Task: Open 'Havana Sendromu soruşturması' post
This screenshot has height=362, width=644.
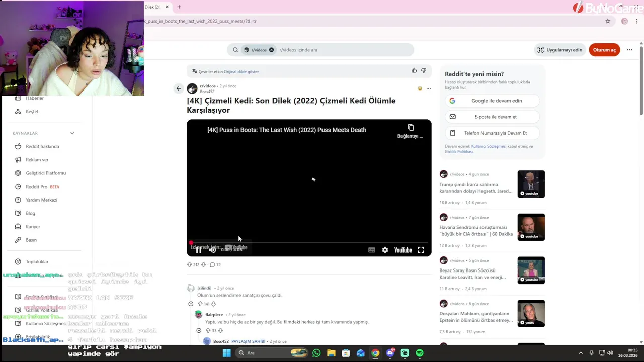Action: 476,231
